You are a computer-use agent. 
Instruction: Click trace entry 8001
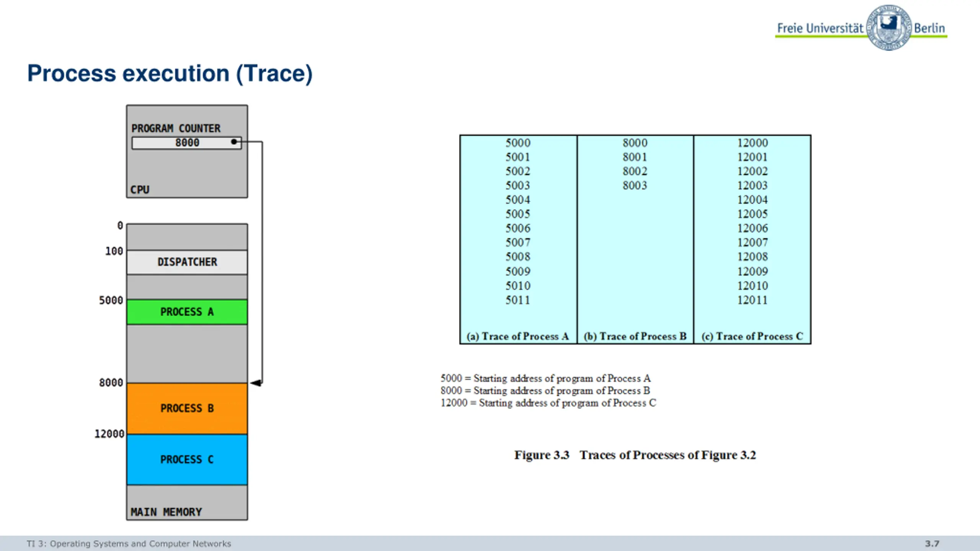(635, 157)
